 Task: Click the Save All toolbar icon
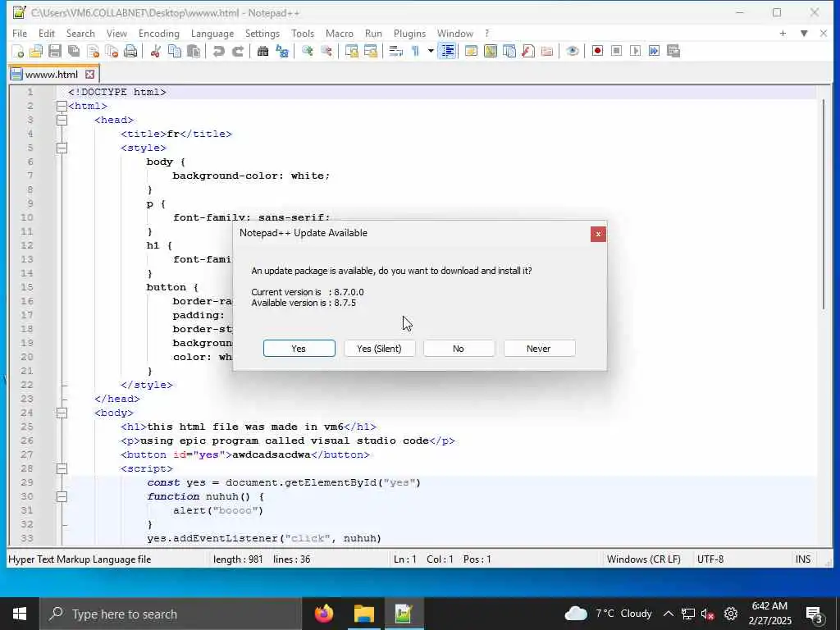[x=74, y=52]
